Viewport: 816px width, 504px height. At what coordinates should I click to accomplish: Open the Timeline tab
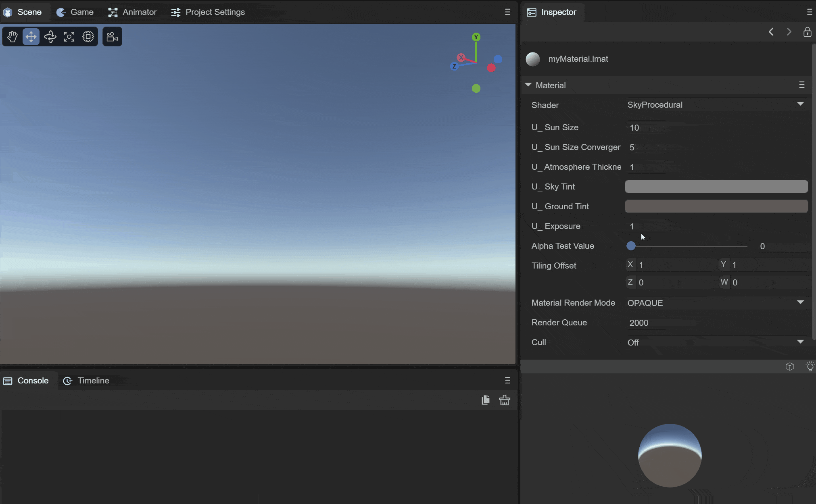pyautogui.click(x=86, y=381)
